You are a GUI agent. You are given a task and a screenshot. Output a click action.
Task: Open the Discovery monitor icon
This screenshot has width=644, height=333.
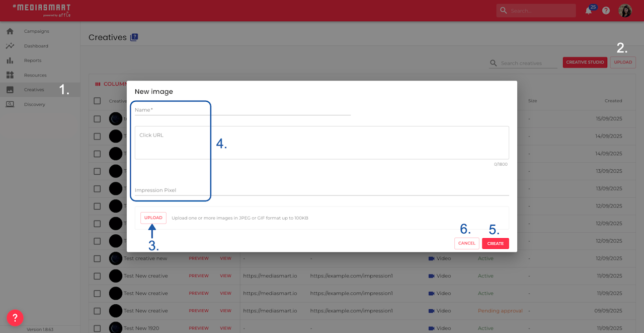tap(10, 104)
